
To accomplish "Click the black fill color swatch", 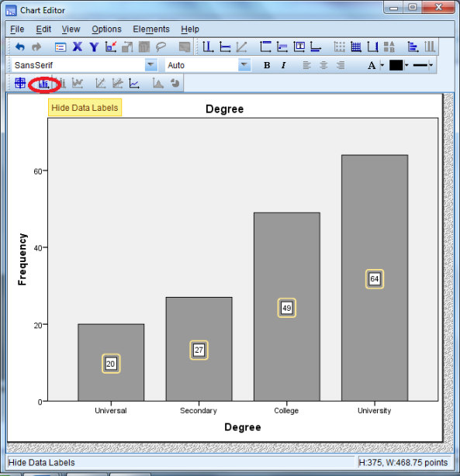I will coord(396,65).
